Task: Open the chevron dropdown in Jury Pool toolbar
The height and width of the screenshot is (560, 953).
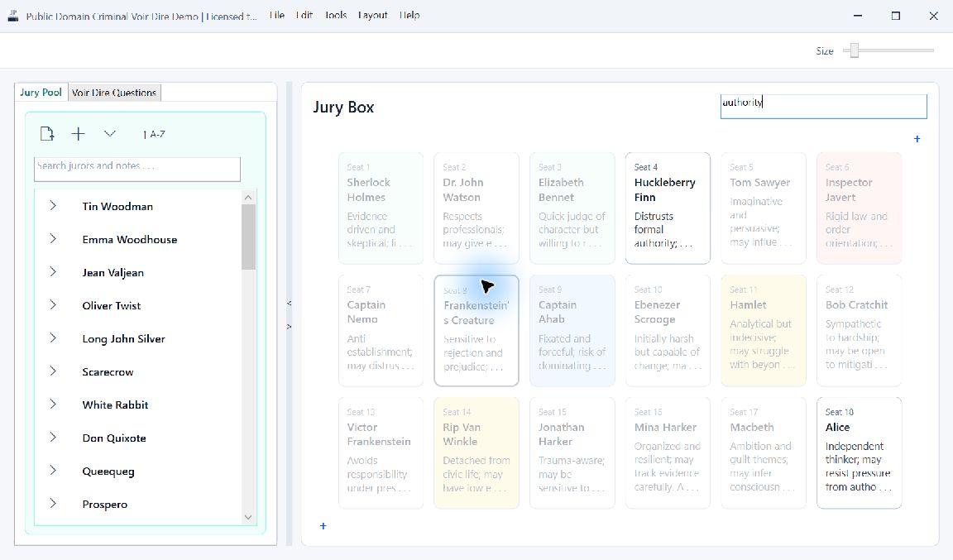Action: pos(109,134)
